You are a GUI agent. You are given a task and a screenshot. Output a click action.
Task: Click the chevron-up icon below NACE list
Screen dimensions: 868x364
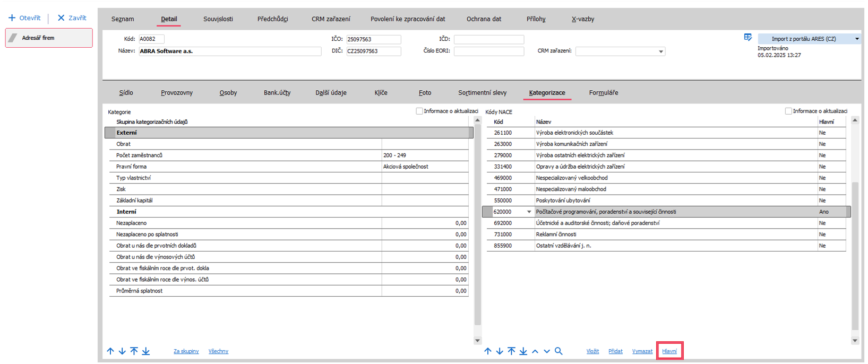tap(535, 351)
